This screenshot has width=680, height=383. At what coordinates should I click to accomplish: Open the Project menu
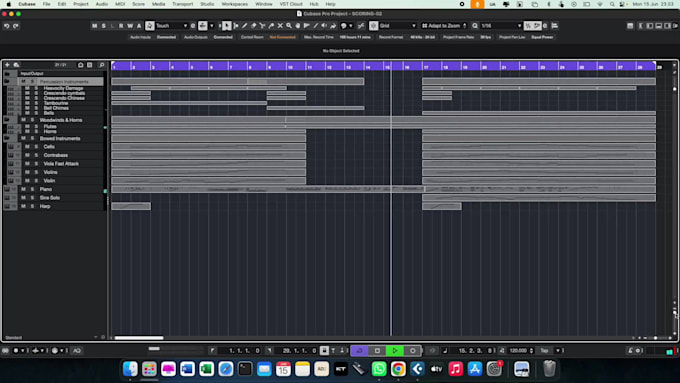point(81,4)
